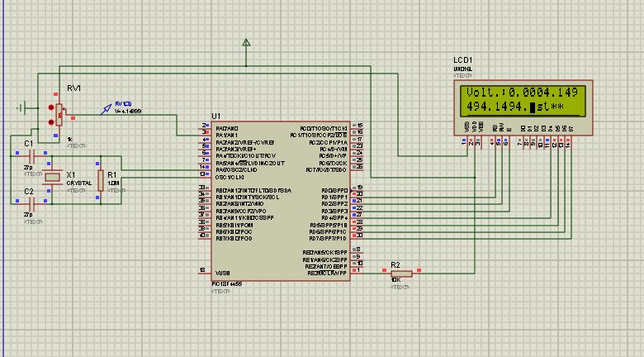Click the 27p value under C2

point(28,215)
